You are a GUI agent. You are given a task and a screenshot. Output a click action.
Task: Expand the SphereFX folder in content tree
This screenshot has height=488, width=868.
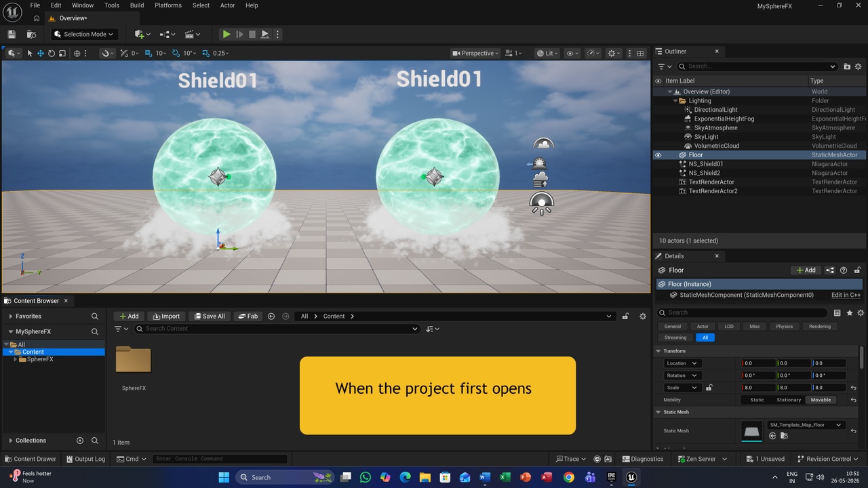click(x=16, y=359)
